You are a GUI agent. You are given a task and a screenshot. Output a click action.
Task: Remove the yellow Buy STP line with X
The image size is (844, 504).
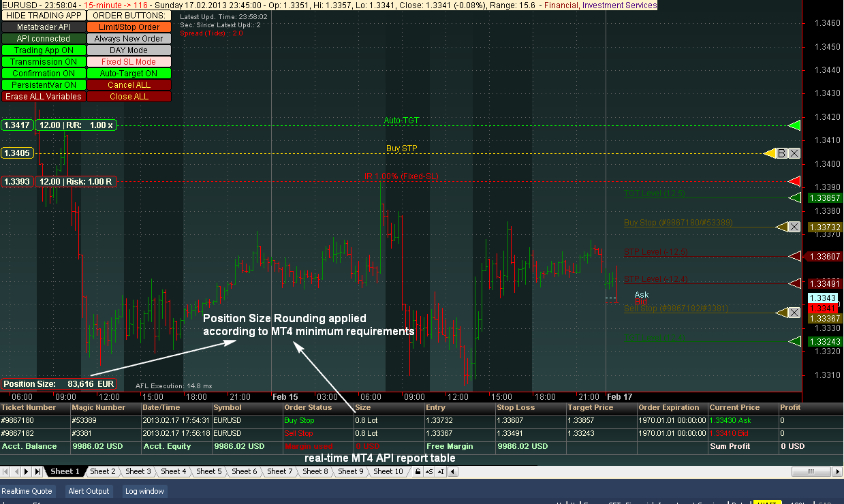click(x=794, y=153)
